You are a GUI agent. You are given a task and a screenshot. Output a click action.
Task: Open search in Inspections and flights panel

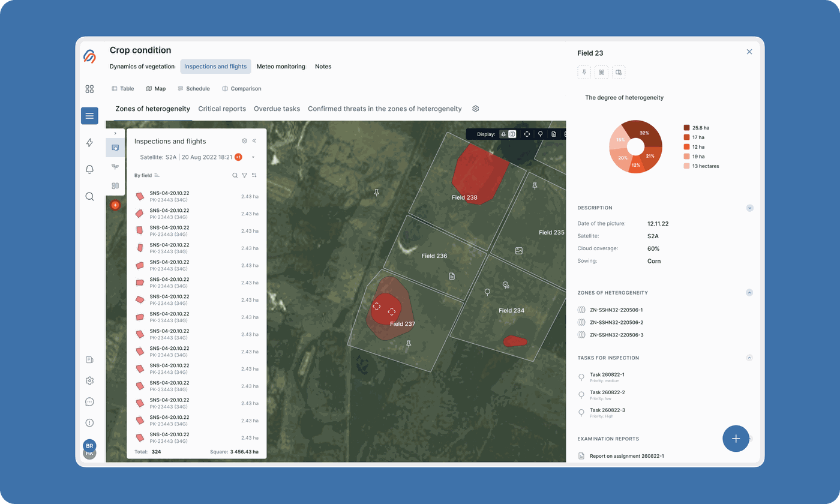[235, 176]
